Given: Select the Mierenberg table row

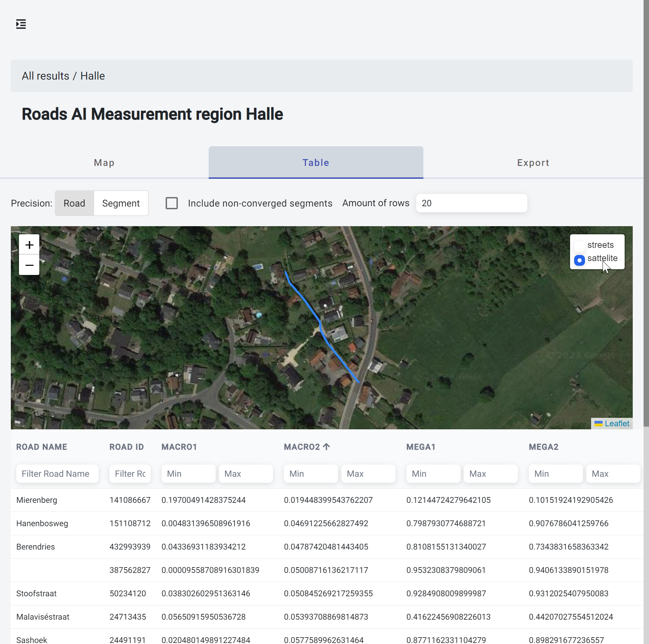Looking at the screenshot, I should [37, 500].
